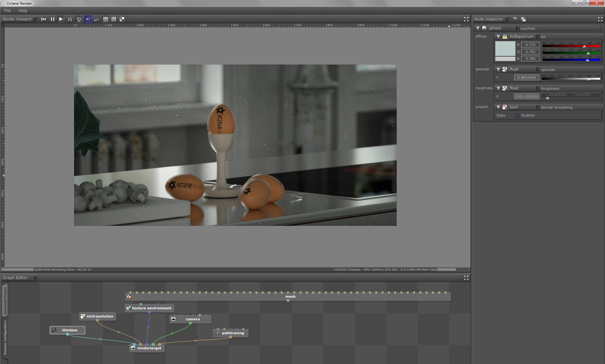Maximize the Render Viewport panel
605x364 pixels.
[466, 19]
